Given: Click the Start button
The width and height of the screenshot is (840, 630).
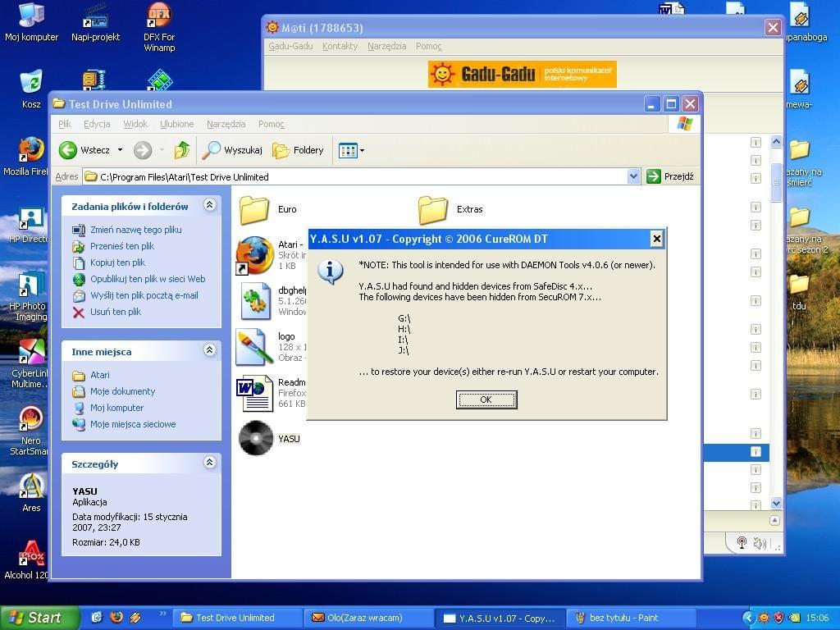Looking at the screenshot, I should 39,618.
